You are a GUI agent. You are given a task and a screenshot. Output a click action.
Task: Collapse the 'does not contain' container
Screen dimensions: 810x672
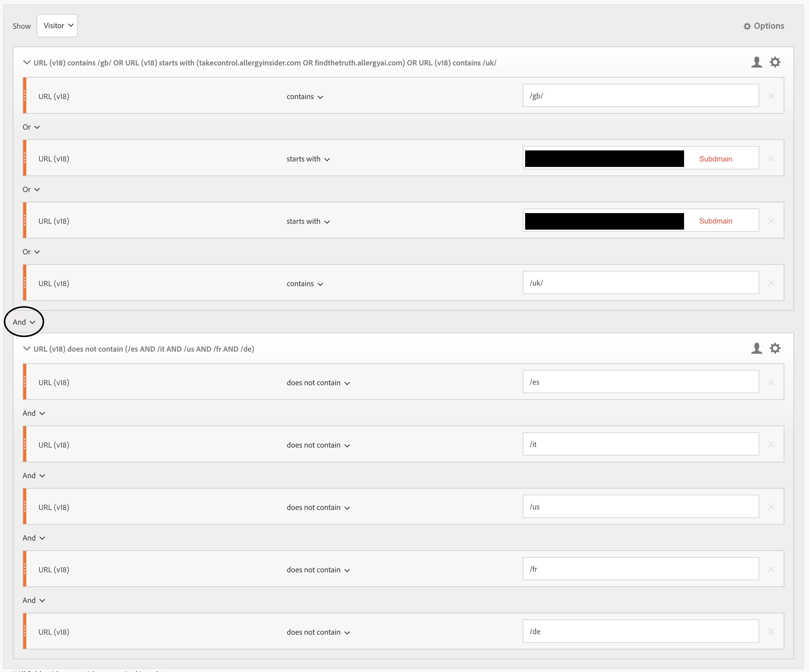coord(27,349)
